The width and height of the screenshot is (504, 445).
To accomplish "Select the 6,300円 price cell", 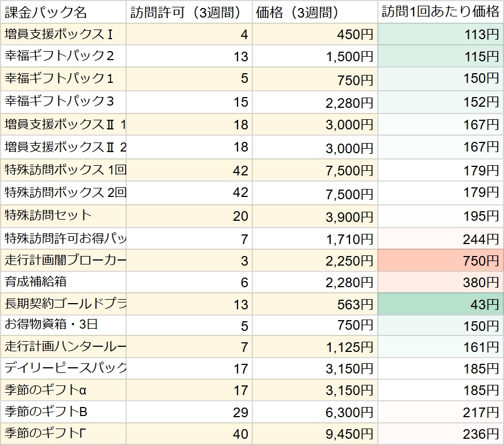I will pos(315,412).
